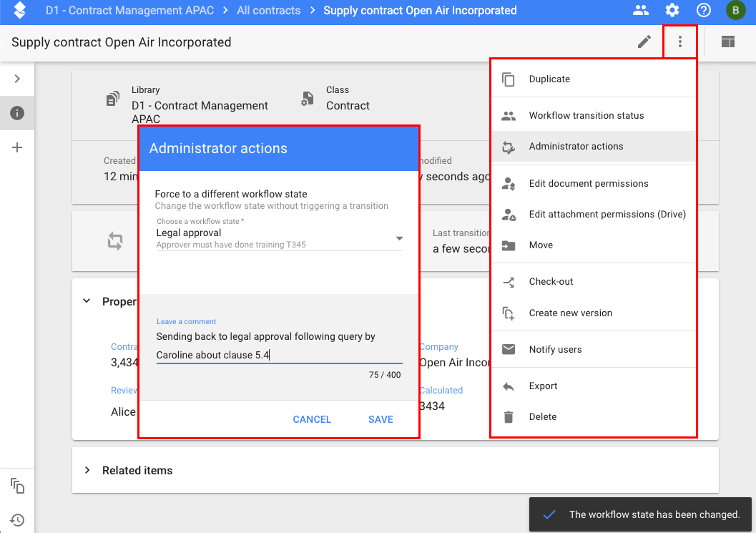Click the Create new version icon
Viewport: 756px width, 533px height.
click(x=509, y=313)
